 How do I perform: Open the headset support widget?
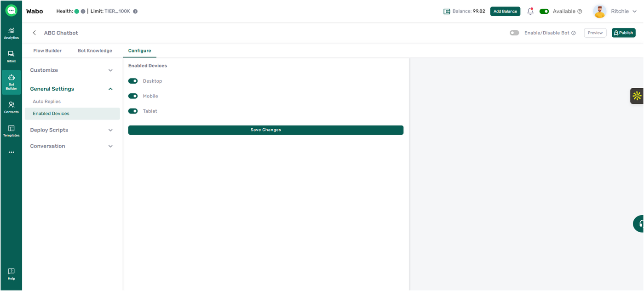(x=639, y=223)
